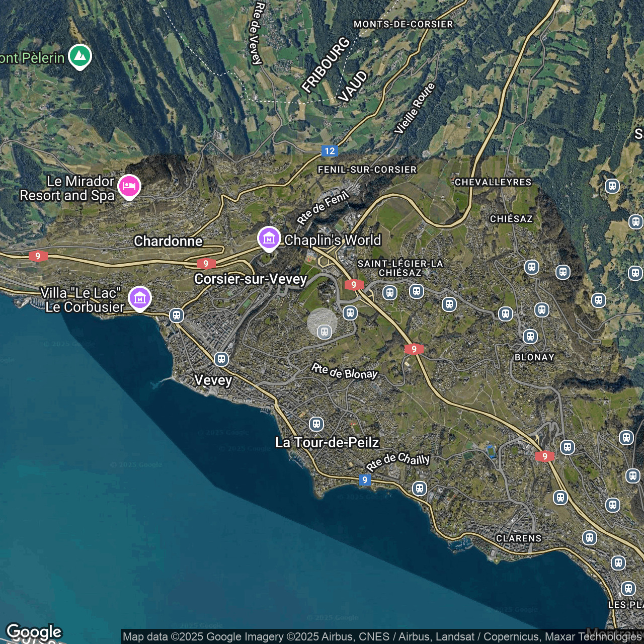Screen dimensions: 644x644
Task: Select the blue route 9 shield by lakeshore
Action: pos(365,480)
